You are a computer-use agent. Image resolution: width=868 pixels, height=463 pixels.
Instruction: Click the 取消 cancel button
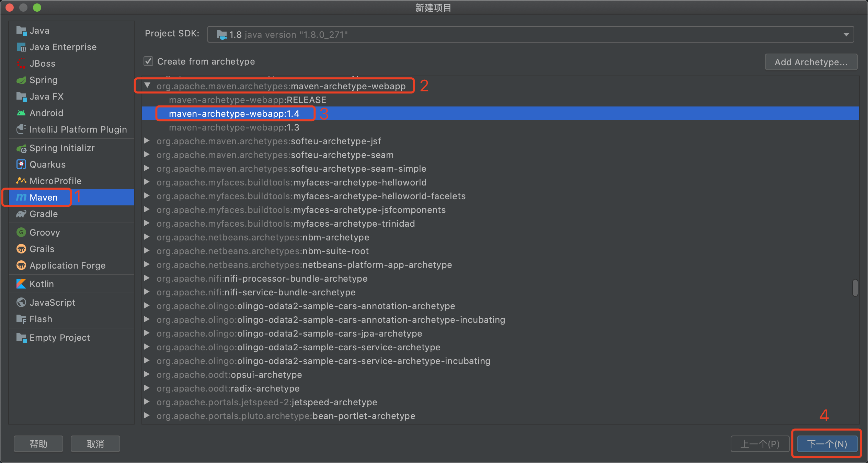[x=95, y=444]
